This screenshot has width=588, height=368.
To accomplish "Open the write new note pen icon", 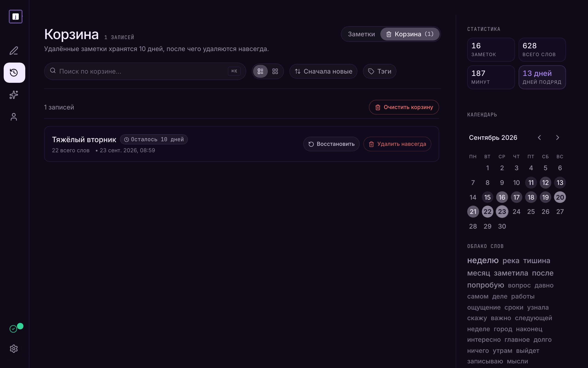I will click(x=14, y=51).
